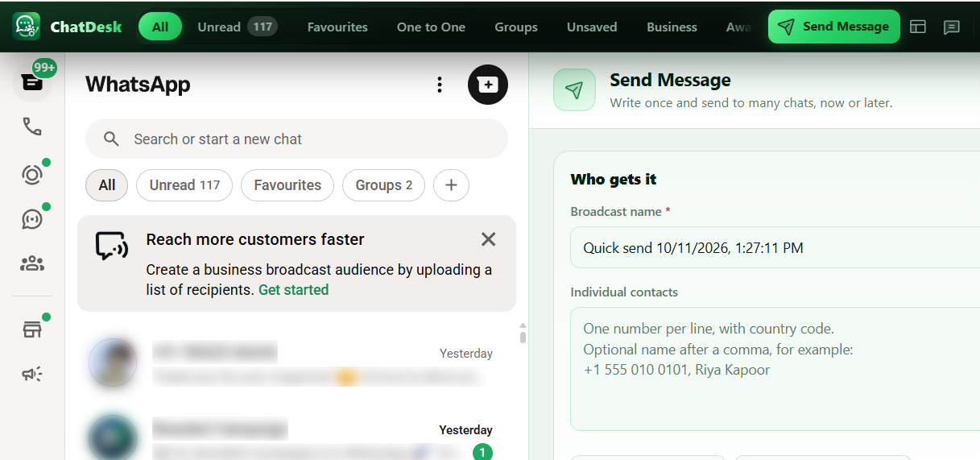Open the Business tools storefront icon

[32, 329]
